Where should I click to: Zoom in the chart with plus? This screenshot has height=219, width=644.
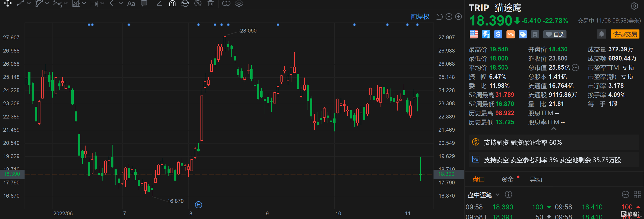[x=459, y=17]
